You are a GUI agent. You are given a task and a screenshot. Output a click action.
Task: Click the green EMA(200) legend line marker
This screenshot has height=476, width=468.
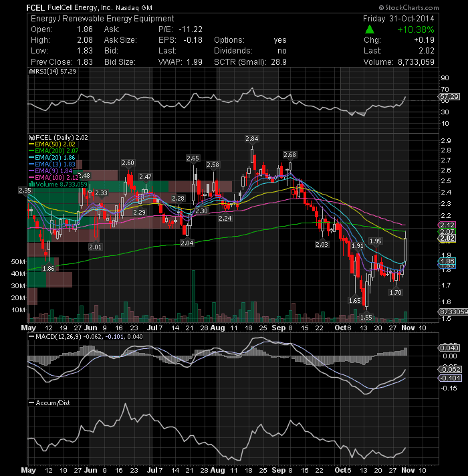click(x=31, y=151)
